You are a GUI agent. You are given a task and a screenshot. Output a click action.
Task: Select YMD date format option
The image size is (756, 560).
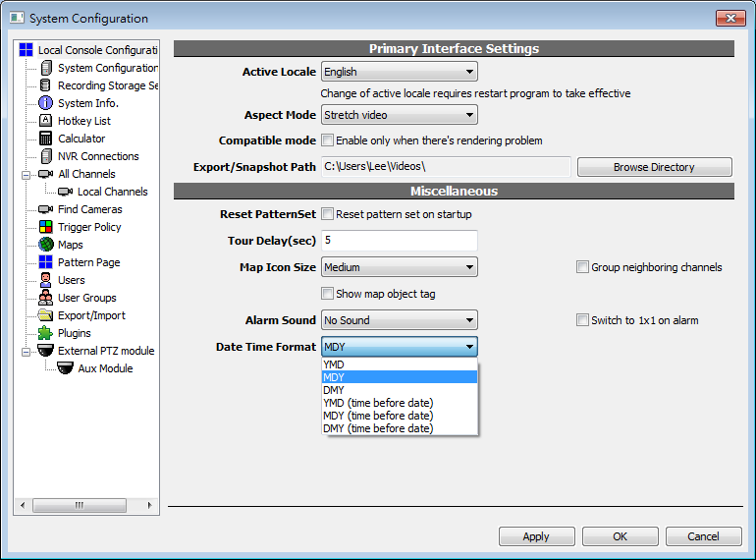point(400,364)
